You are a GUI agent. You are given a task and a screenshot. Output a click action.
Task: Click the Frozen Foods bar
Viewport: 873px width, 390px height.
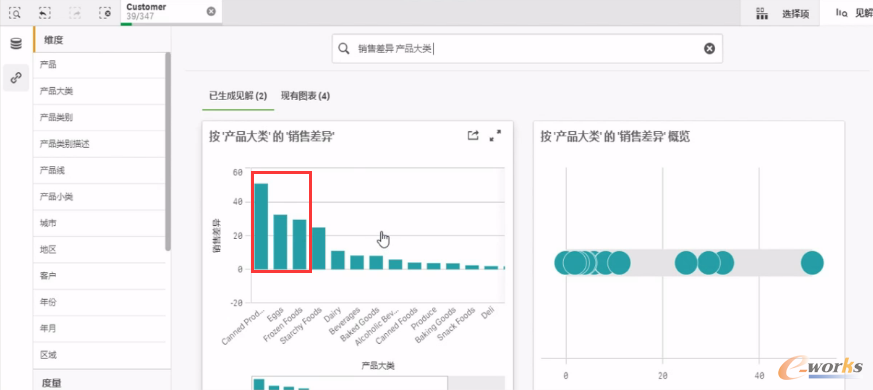click(300, 244)
